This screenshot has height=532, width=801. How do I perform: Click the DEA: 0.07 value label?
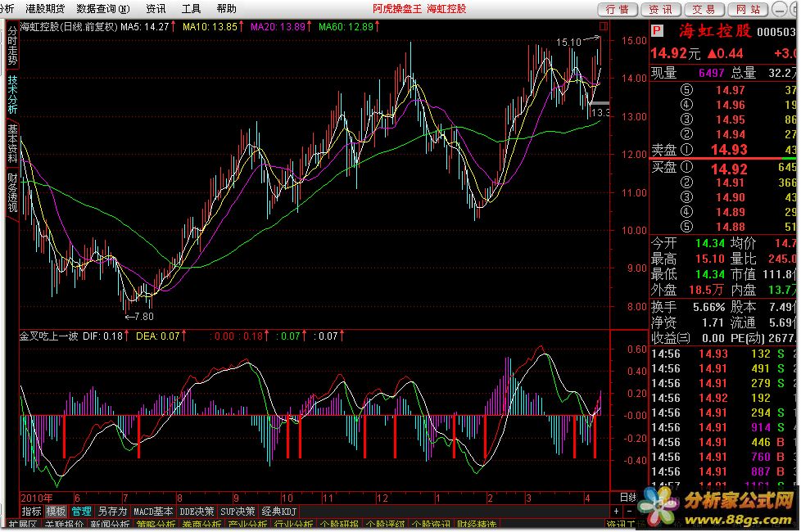click(158, 336)
